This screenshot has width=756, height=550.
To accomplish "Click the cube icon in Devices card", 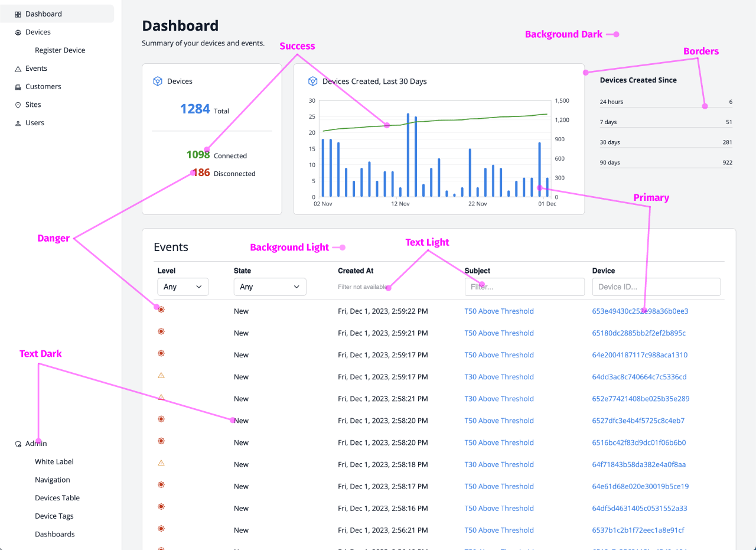I will tap(158, 82).
